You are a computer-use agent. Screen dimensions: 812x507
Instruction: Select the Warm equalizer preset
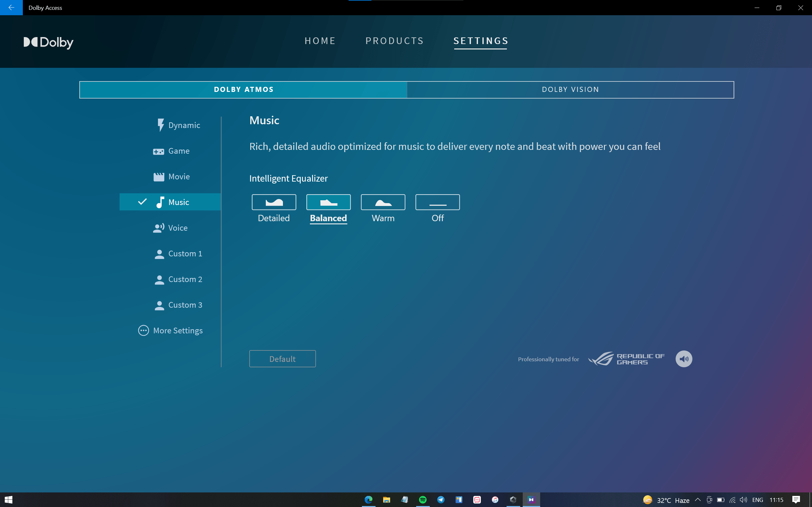tap(383, 202)
